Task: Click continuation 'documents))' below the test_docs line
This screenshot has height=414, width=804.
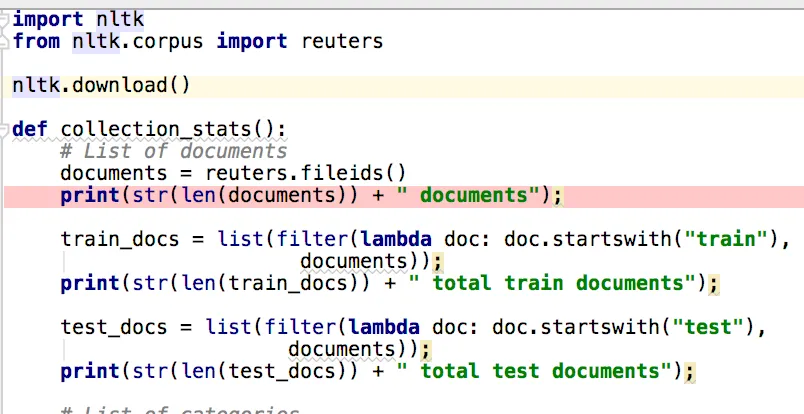Action: (353, 349)
